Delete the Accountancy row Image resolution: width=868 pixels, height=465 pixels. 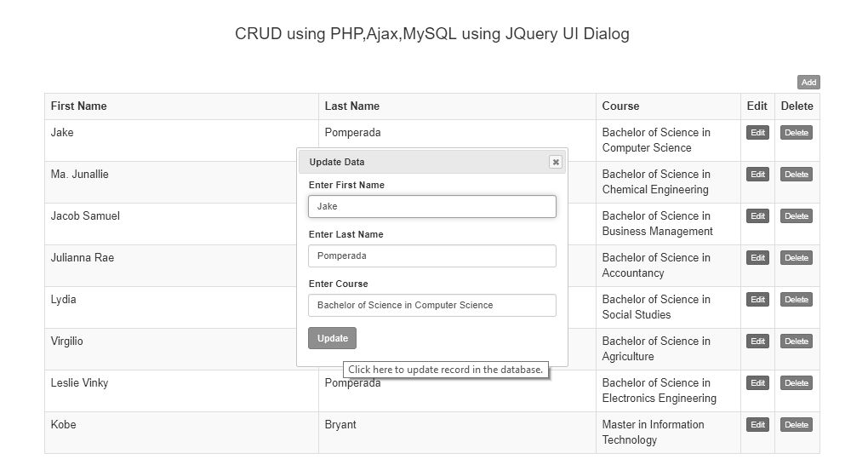pyautogui.click(x=796, y=258)
